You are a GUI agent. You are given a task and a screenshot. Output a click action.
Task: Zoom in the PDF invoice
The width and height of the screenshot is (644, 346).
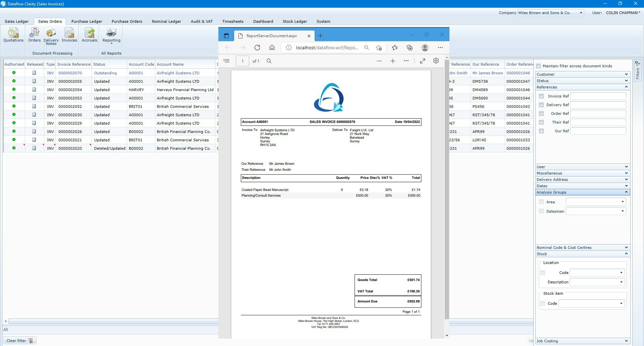coord(393,61)
